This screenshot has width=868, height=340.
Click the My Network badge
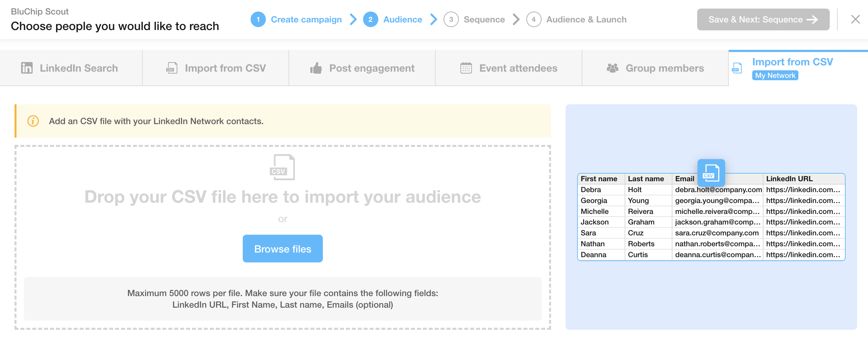click(775, 76)
